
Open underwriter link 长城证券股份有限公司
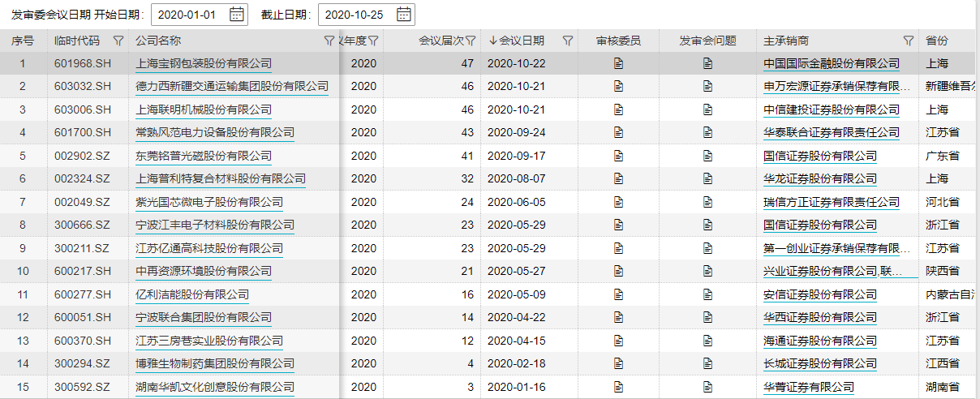(820, 363)
